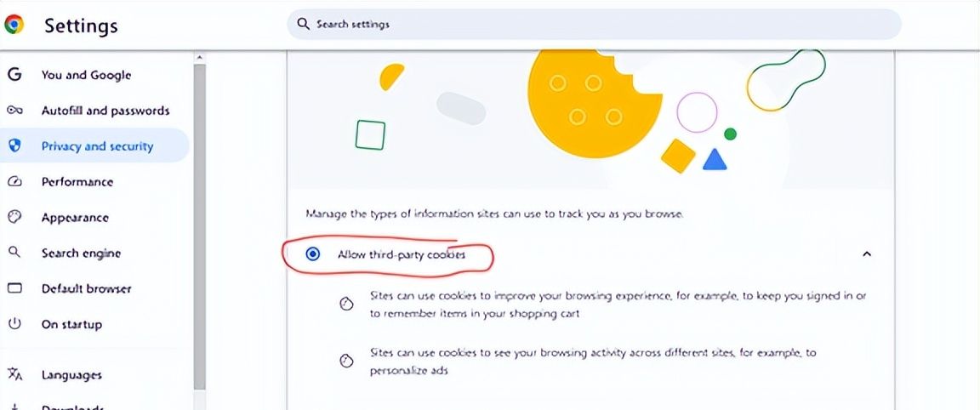
Task: Click the search magnifier icon
Action: (303, 25)
